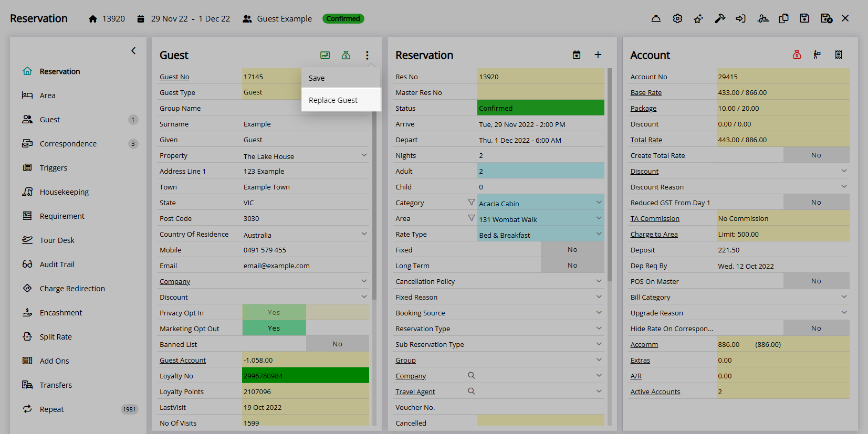The height and width of the screenshot is (434, 868).
Task: Select Replace Guest from the popup menu
Action: point(341,100)
